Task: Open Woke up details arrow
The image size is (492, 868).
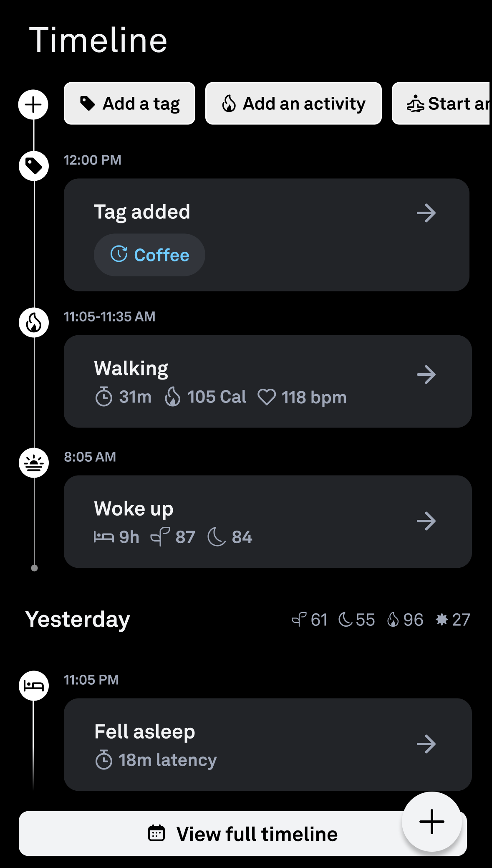Action: pyautogui.click(x=426, y=521)
